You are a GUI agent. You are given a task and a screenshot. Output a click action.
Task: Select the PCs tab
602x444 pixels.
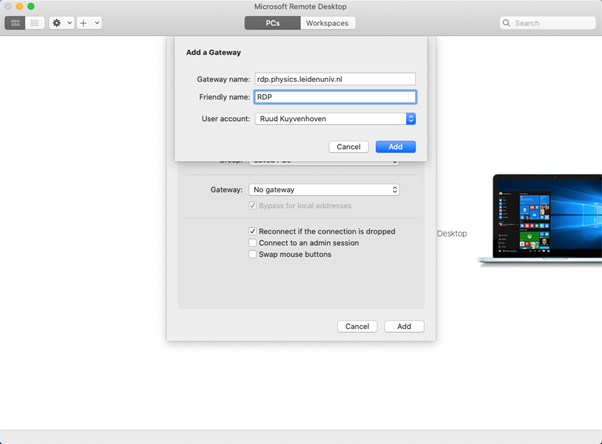click(x=272, y=23)
